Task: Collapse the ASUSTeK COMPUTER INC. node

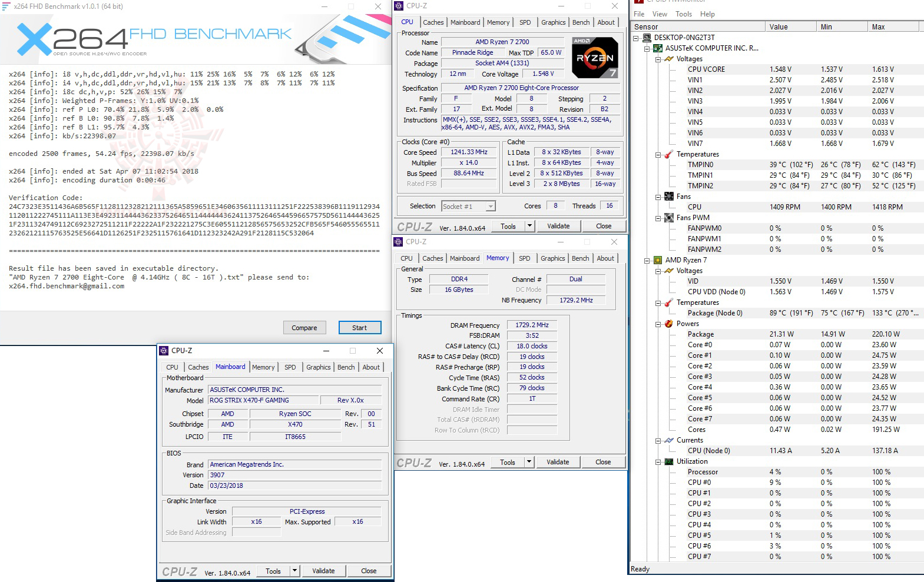Action: (x=647, y=48)
